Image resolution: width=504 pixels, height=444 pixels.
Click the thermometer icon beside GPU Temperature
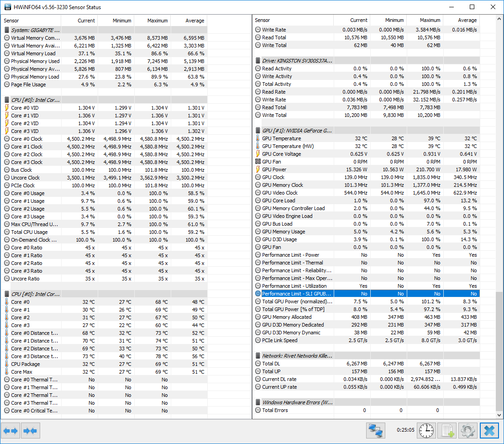(x=258, y=138)
